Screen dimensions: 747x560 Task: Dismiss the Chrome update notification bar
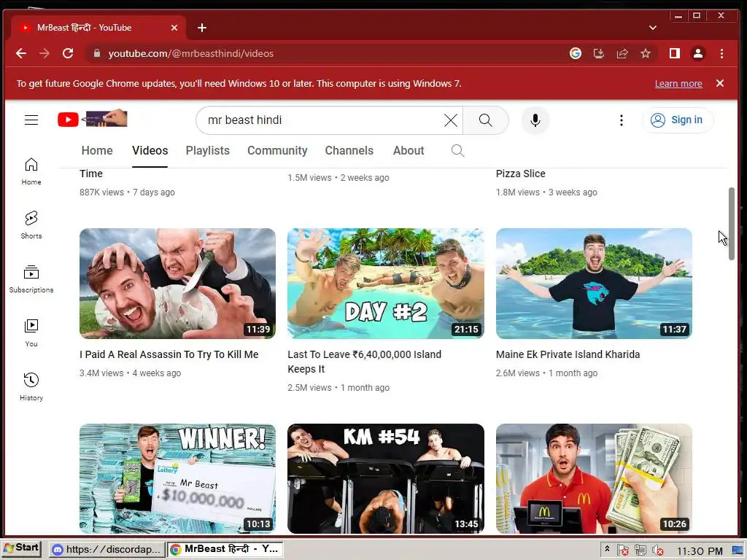pyautogui.click(x=720, y=83)
